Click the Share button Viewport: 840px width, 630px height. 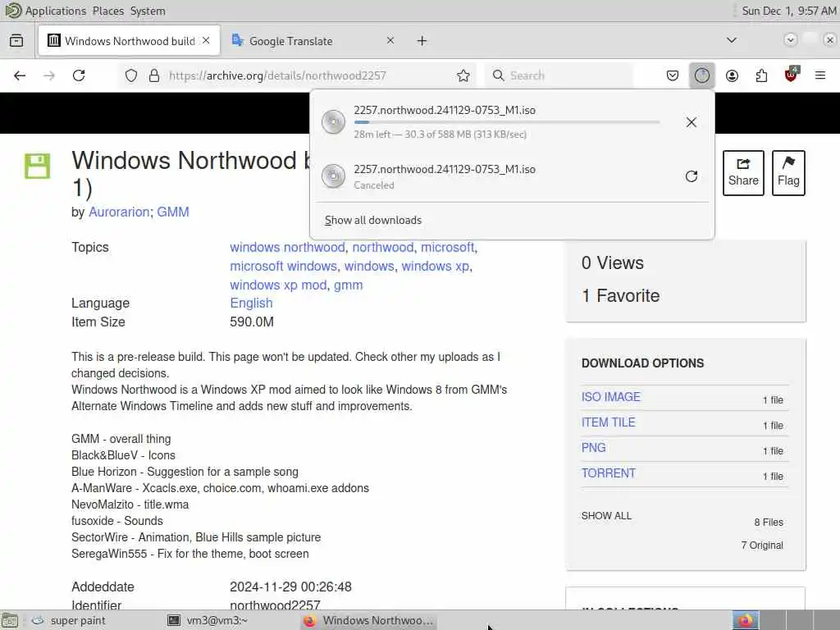(743, 173)
